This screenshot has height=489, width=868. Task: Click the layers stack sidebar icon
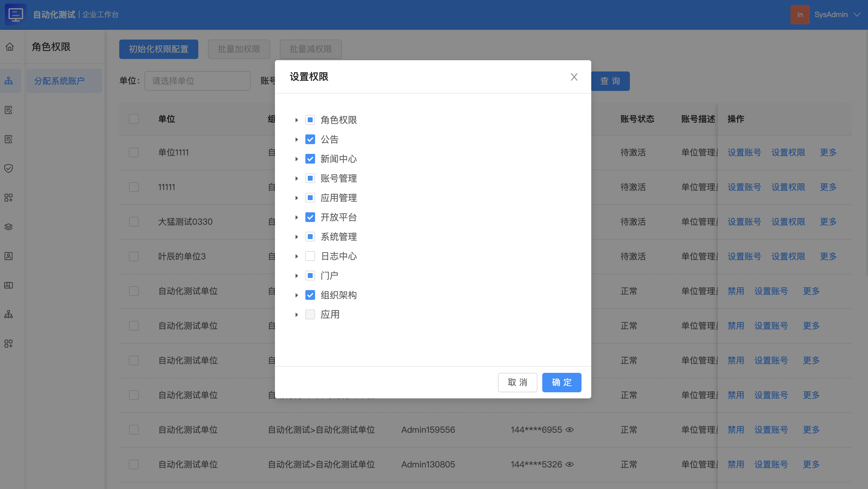tap(9, 227)
